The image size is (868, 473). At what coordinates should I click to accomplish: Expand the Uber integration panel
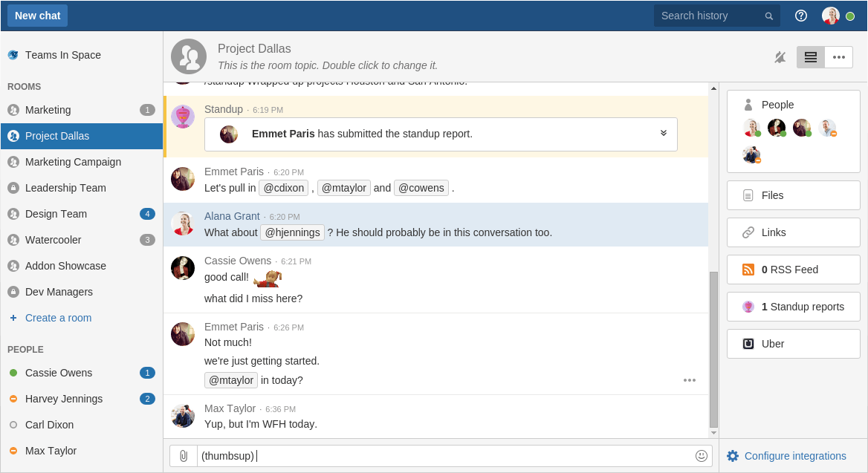point(793,344)
